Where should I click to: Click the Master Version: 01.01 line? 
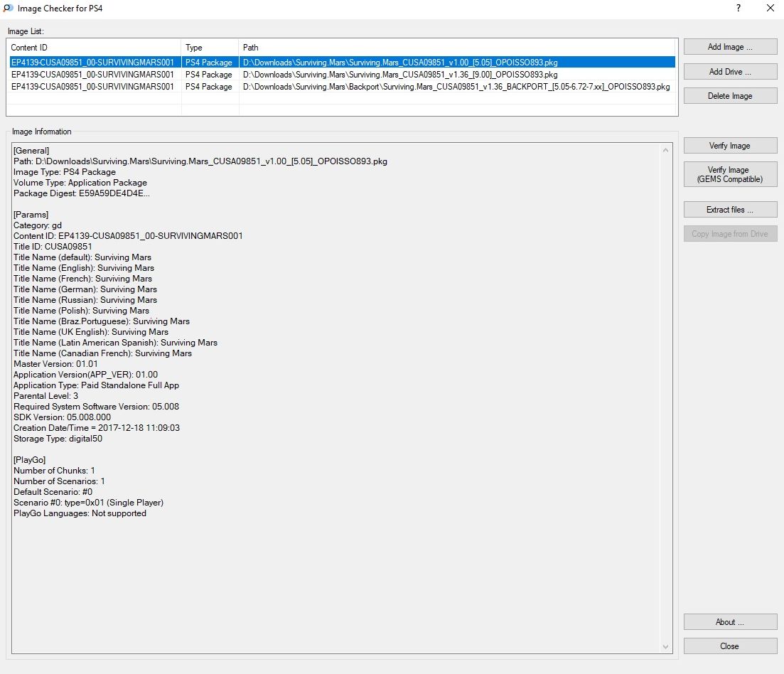coord(55,364)
